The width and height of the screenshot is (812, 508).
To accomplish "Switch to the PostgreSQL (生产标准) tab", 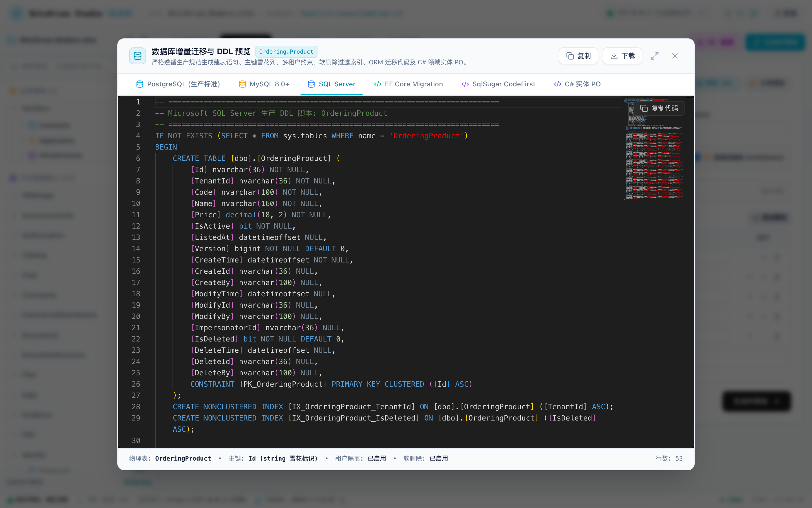I will click(x=178, y=84).
